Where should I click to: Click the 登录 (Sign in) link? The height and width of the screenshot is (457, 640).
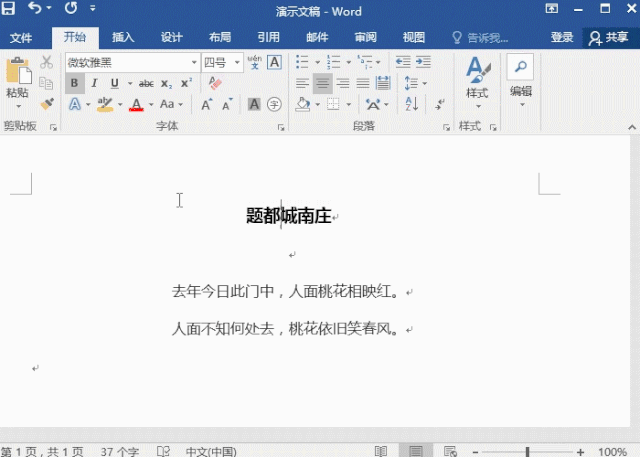[562, 38]
